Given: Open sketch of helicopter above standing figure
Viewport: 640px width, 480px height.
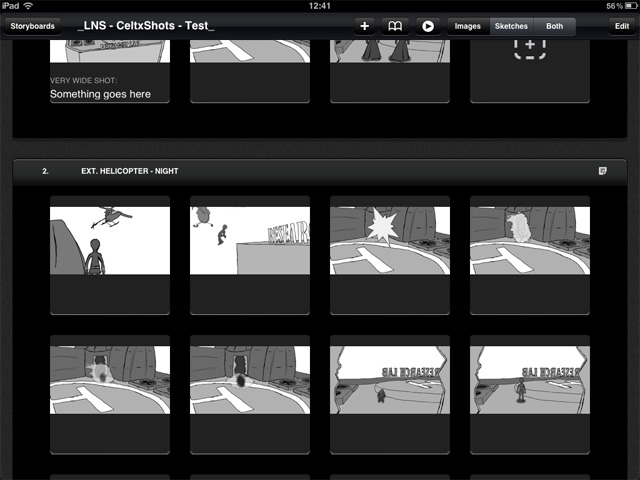Looking at the screenshot, I should [110, 240].
